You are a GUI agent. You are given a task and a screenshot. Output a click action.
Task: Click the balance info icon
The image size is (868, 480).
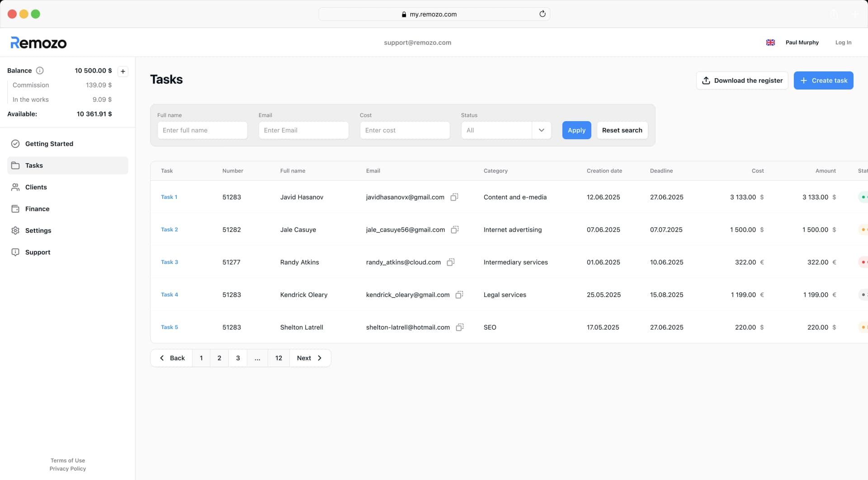click(40, 71)
